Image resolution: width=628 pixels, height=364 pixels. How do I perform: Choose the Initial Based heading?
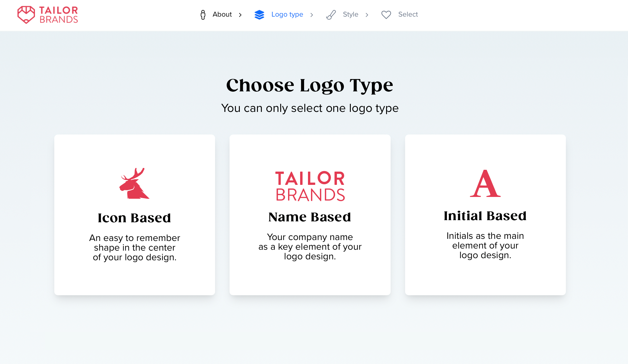click(485, 216)
